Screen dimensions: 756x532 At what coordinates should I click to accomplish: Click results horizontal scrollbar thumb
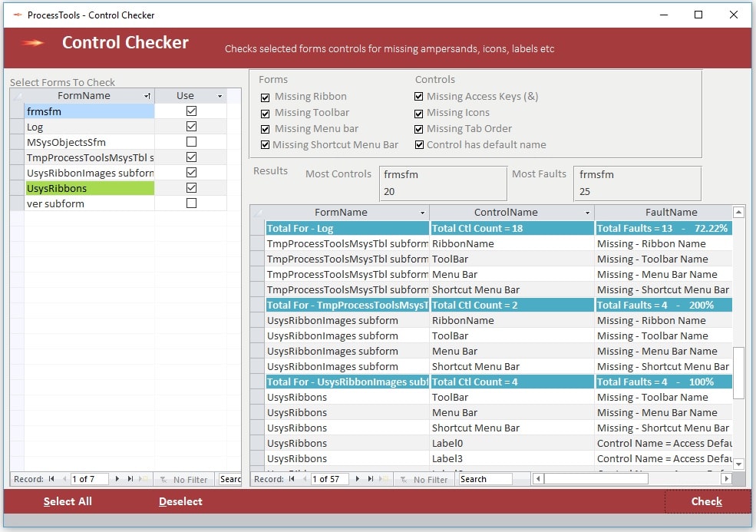point(596,479)
